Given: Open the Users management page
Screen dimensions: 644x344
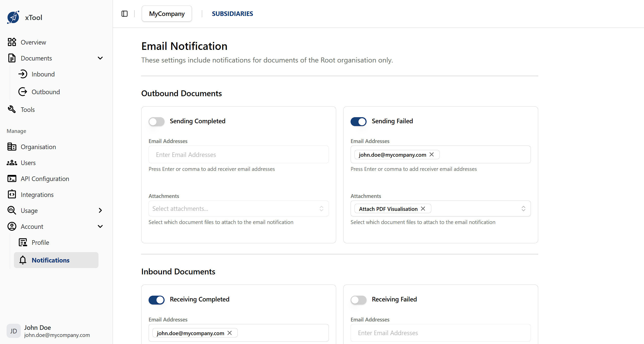Looking at the screenshot, I should tap(28, 163).
